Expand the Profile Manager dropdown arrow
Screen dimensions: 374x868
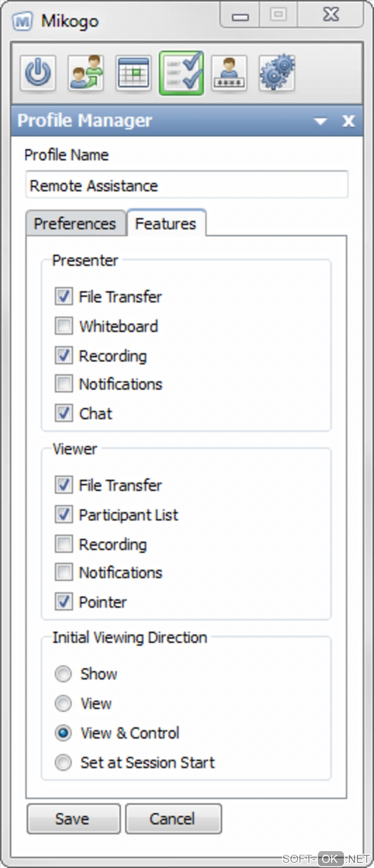point(320,121)
